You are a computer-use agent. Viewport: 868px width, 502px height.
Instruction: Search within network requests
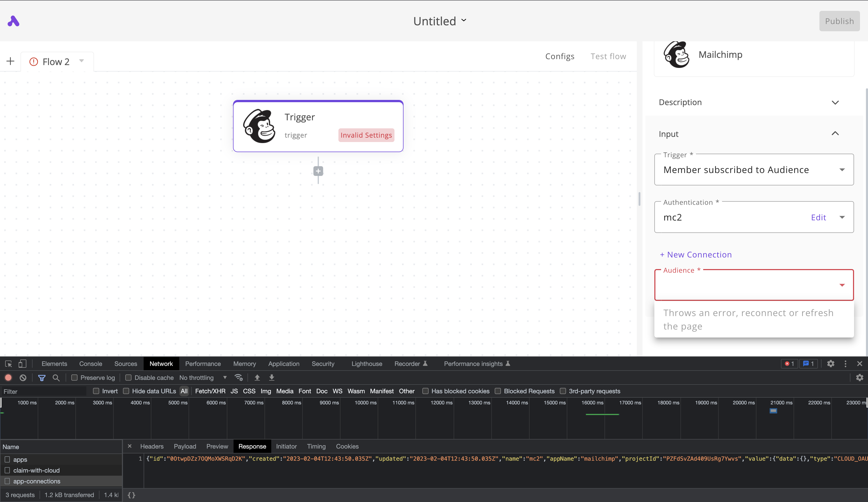tap(56, 377)
